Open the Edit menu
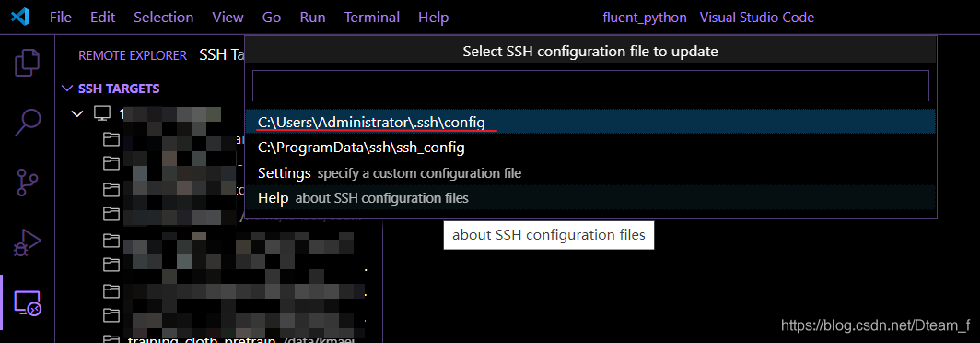This screenshot has width=980, height=343. pos(102,17)
